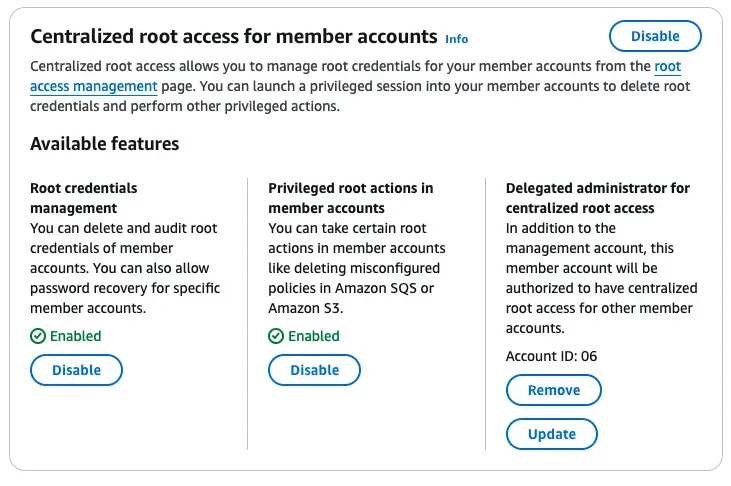The height and width of the screenshot is (486, 731).
Task: Click the Delegated administrator description paragraph
Action: [x=601, y=278]
